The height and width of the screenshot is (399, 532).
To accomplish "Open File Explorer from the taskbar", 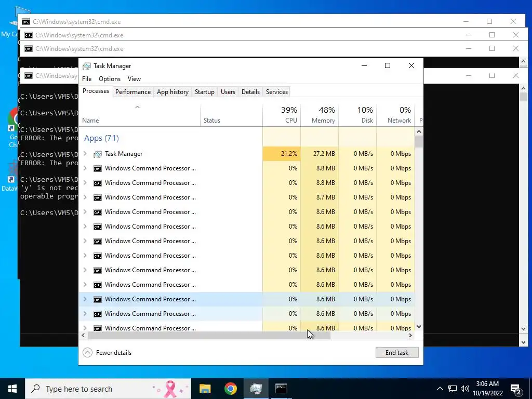I will [x=205, y=389].
